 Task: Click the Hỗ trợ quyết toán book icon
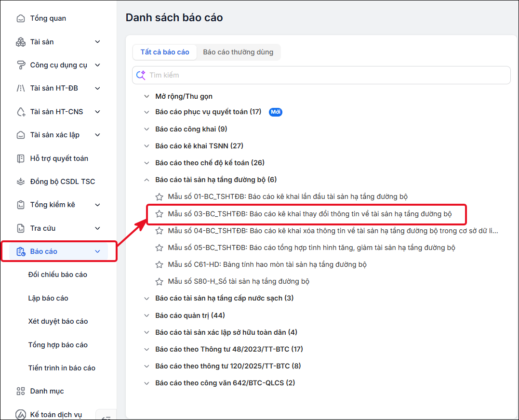(x=21, y=159)
